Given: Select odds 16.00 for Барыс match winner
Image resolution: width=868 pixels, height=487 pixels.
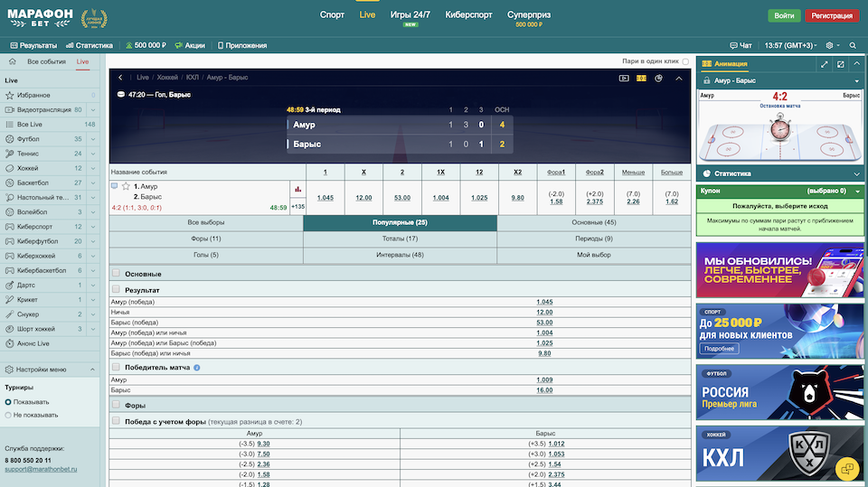Looking at the screenshot, I should (x=544, y=390).
